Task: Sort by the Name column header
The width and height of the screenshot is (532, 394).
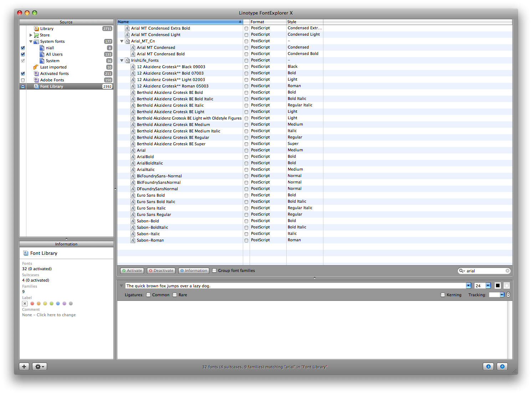Action: [180, 22]
